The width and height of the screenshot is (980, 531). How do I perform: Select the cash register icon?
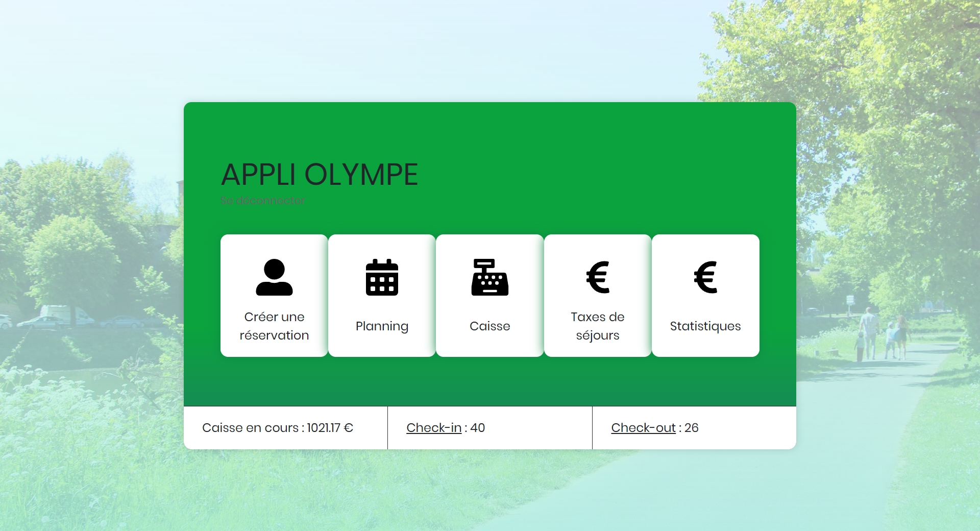[x=489, y=277]
